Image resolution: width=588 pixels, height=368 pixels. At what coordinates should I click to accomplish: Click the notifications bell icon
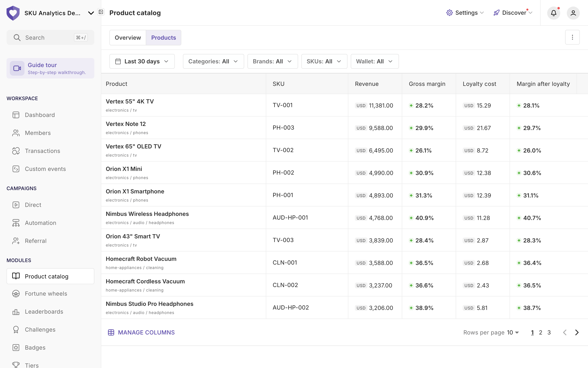pyautogui.click(x=553, y=13)
